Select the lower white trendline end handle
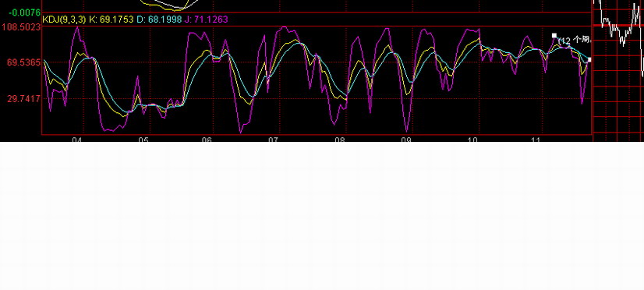The image size is (644, 290). 589,60
